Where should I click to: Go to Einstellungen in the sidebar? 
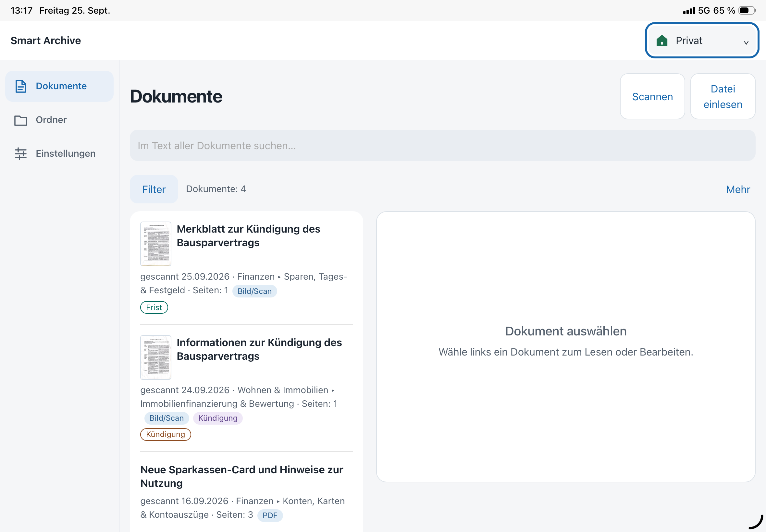pyautogui.click(x=59, y=154)
